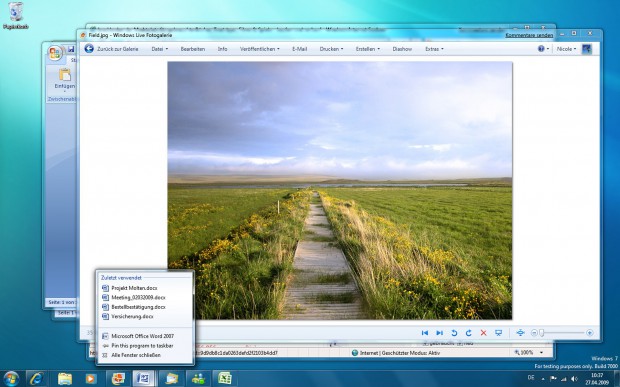The height and width of the screenshot is (387, 620).
Task: Fit photo to window icon
Action: tap(520, 333)
